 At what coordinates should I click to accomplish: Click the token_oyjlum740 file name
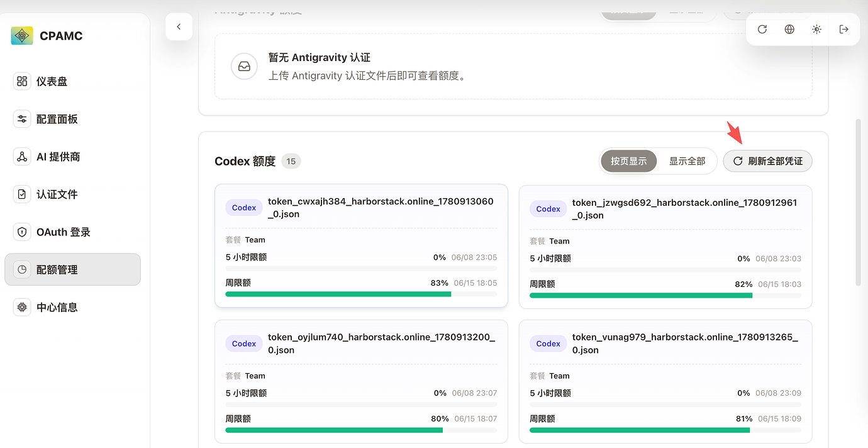[x=381, y=344]
